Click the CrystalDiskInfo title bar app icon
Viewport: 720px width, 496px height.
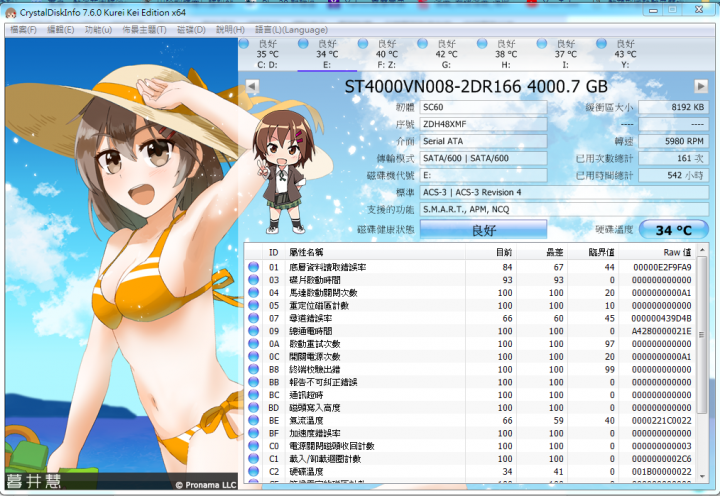point(11,13)
